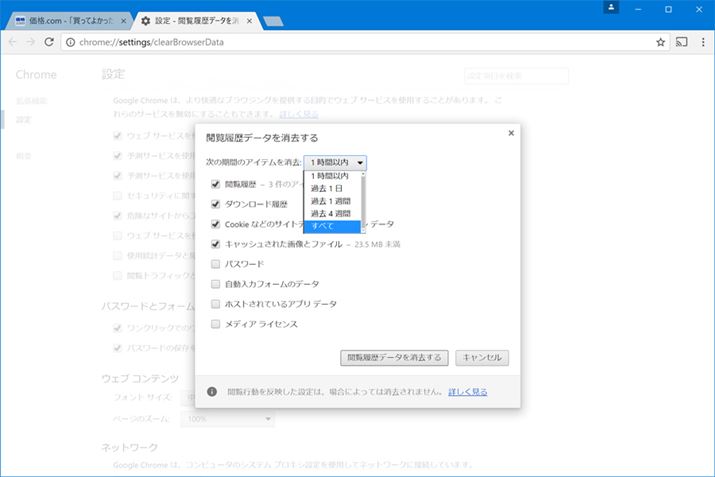The width and height of the screenshot is (715, 477).
Task: Toggle the メディア ライセンス checkbox
Action: [216, 324]
